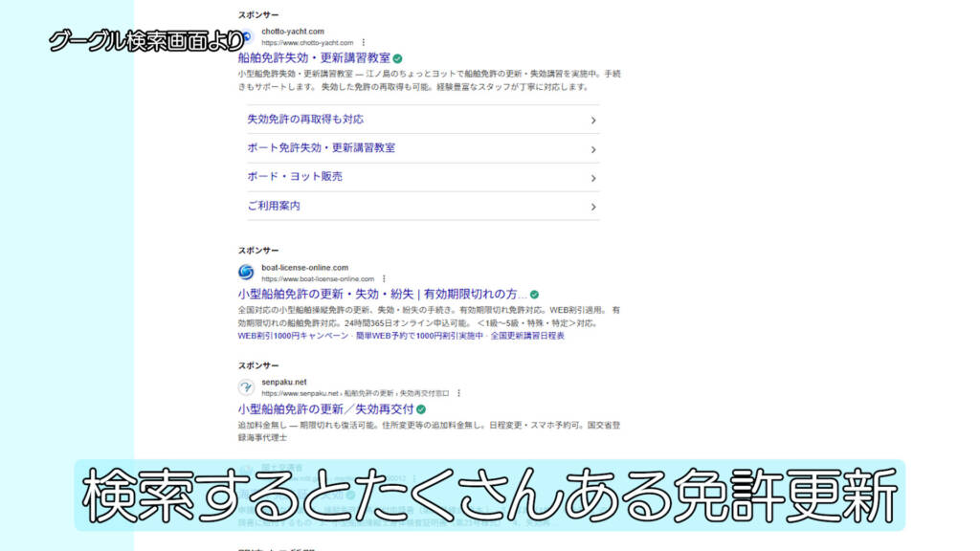This screenshot has width=980, height=551.
Task: Expand the ボート免許失効・更新講習教室 chevron
Action: tap(593, 149)
